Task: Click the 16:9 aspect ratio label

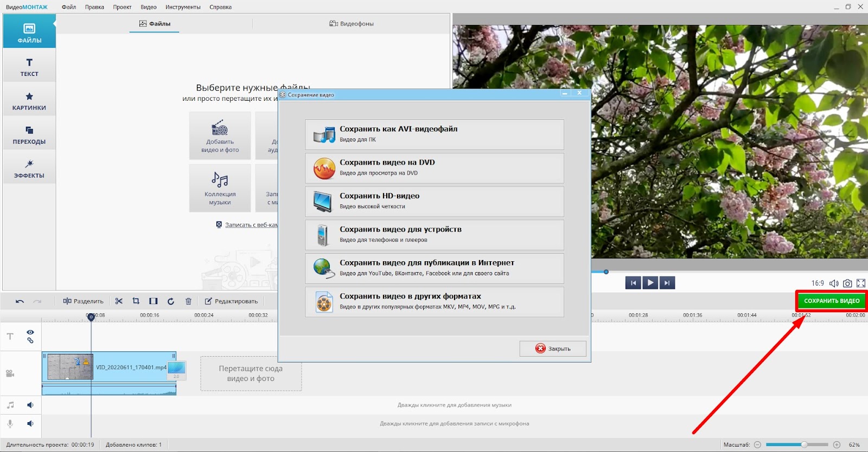Action: coord(818,283)
